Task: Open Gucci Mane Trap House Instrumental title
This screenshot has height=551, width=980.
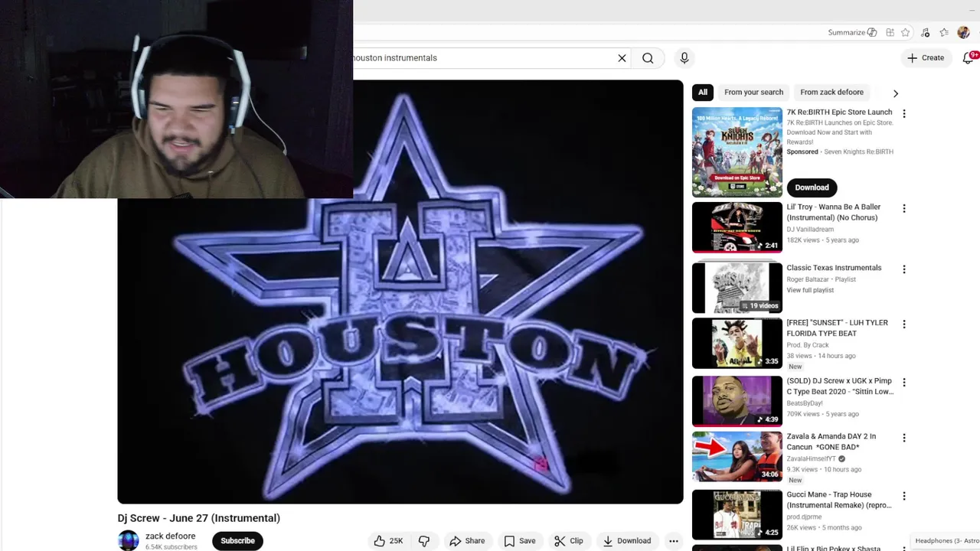Action: pyautogui.click(x=839, y=500)
